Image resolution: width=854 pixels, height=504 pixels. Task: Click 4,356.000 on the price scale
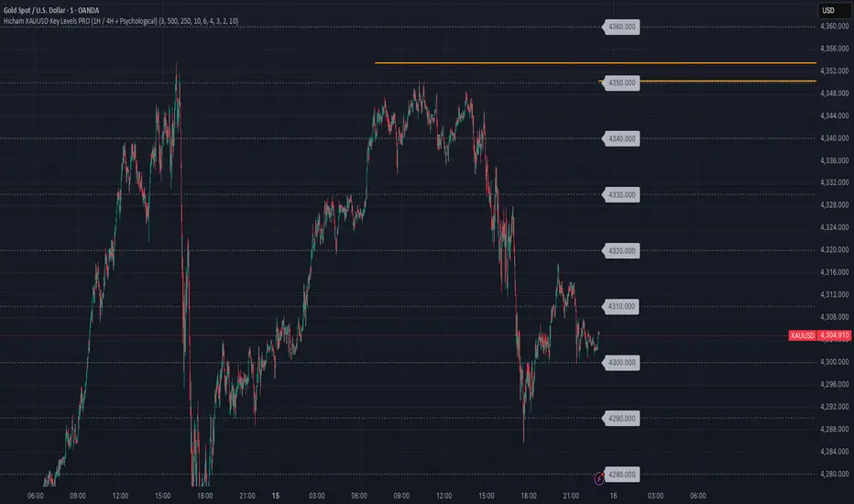[x=835, y=49]
